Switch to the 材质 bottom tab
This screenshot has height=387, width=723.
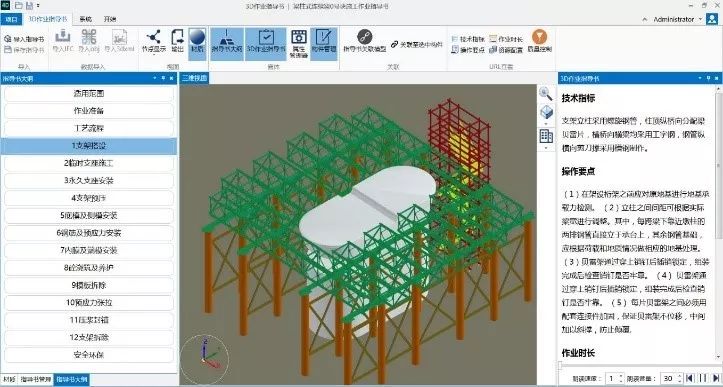(9, 380)
